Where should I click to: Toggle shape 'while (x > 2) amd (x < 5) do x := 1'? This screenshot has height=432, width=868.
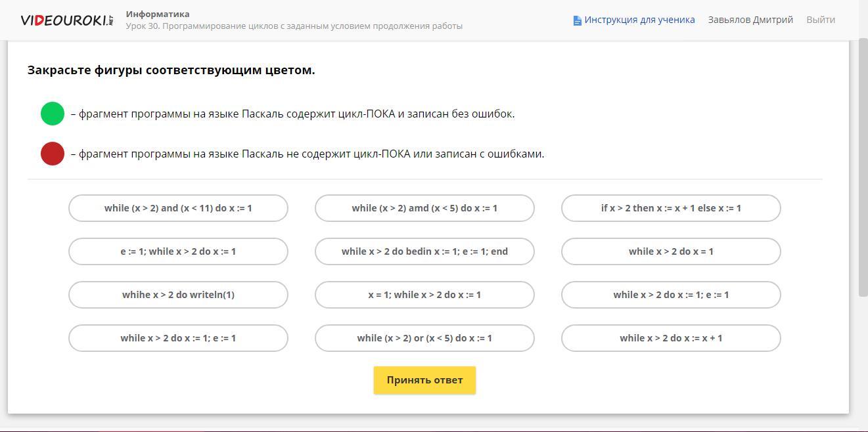pyautogui.click(x=424, y=208)
